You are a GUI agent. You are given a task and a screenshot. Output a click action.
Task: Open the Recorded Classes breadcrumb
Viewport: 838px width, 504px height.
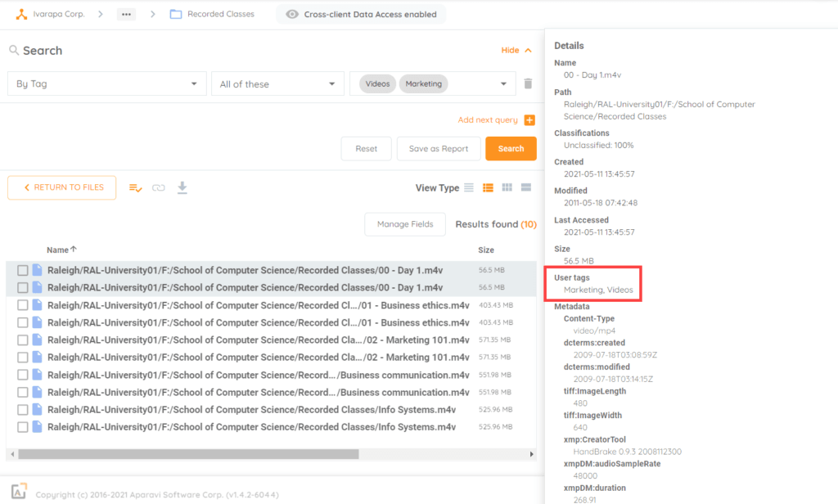click(220, 14)
